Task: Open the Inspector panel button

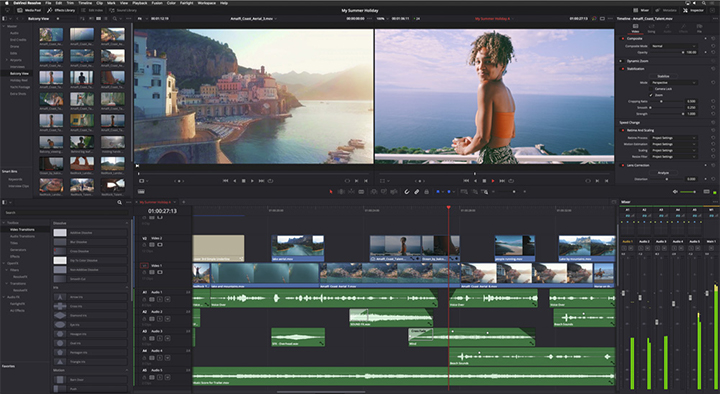Action: pyautogui.click(x=693, y=10)
